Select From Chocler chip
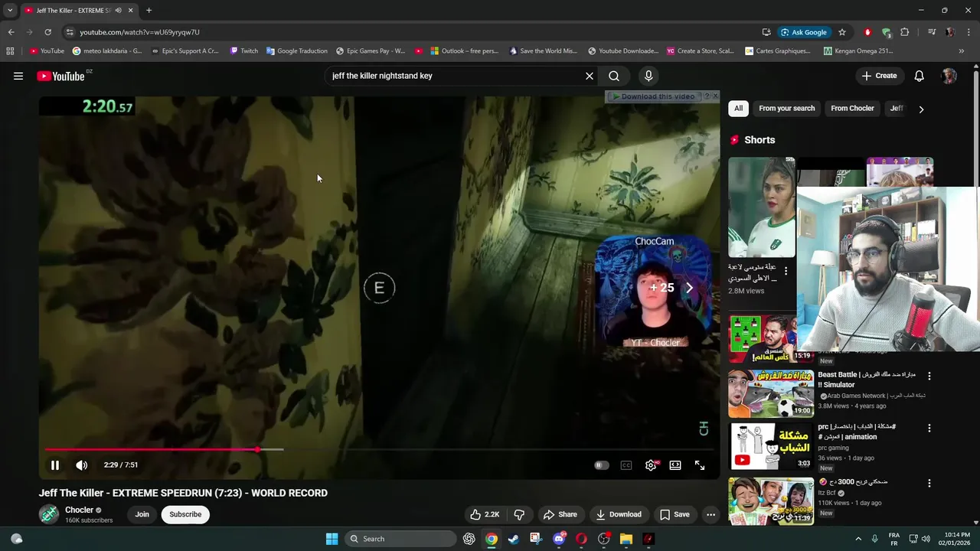 [x=852, y=109]
